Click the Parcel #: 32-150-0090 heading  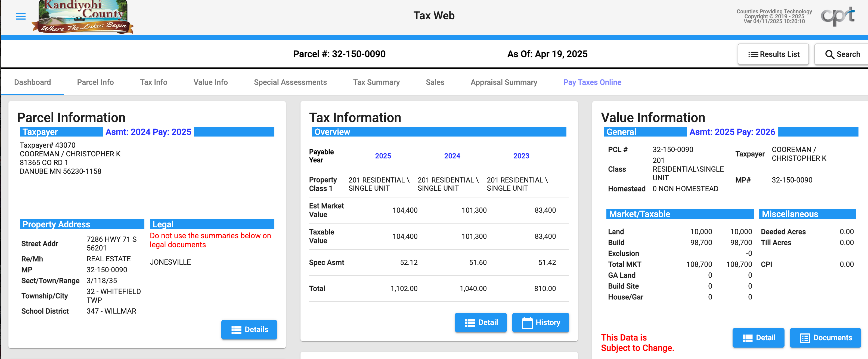pyautogui.click(x=339, y=54)
